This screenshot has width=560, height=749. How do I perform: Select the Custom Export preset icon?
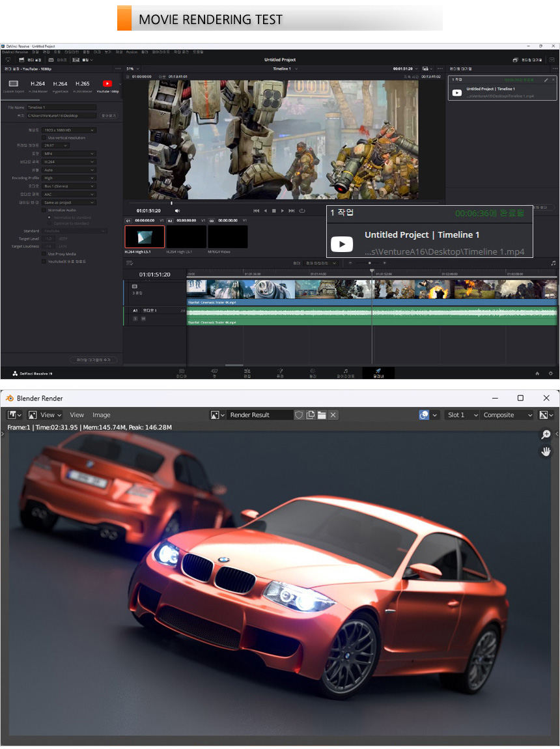(13, 84)
